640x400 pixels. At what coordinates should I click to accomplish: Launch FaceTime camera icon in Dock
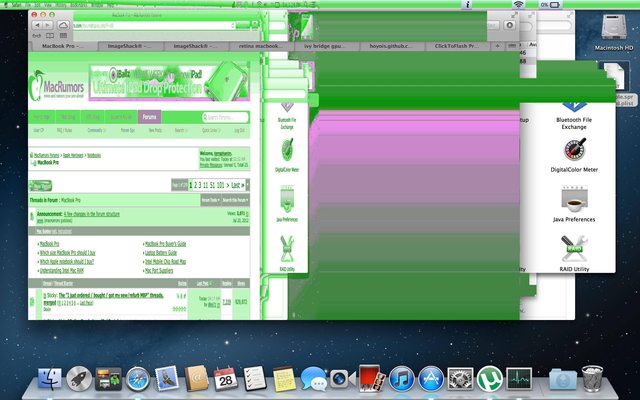[342, 379]
